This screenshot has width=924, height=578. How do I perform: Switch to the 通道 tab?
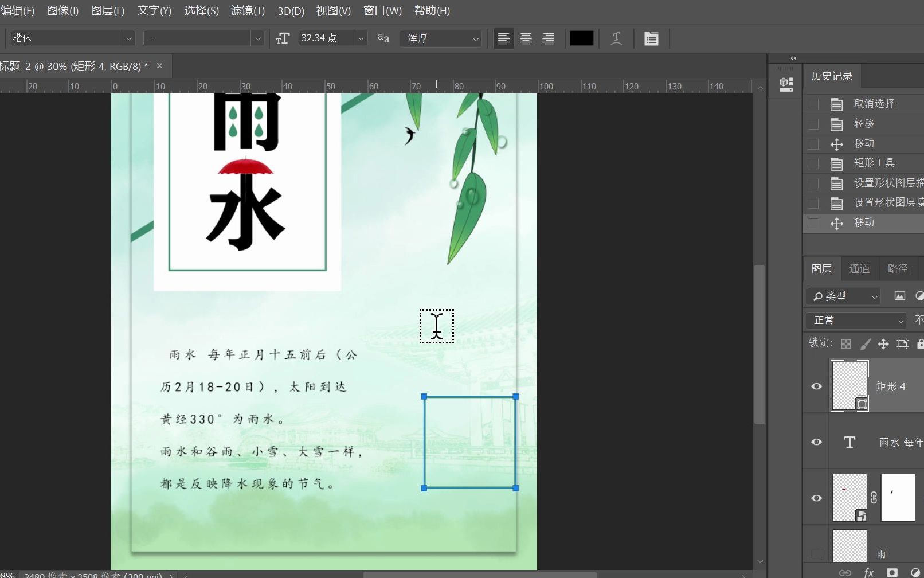coord(859,268)
